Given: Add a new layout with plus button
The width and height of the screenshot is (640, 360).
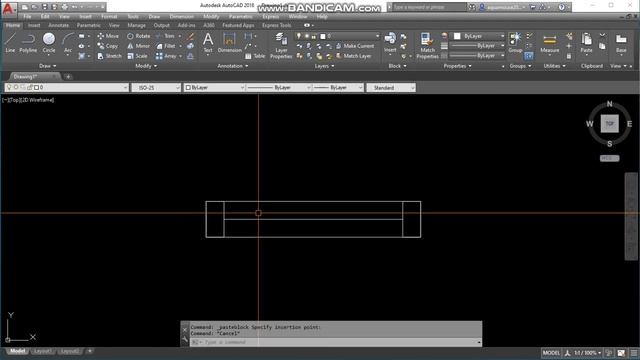Looking at the screenshot, I should coord(89,351).
